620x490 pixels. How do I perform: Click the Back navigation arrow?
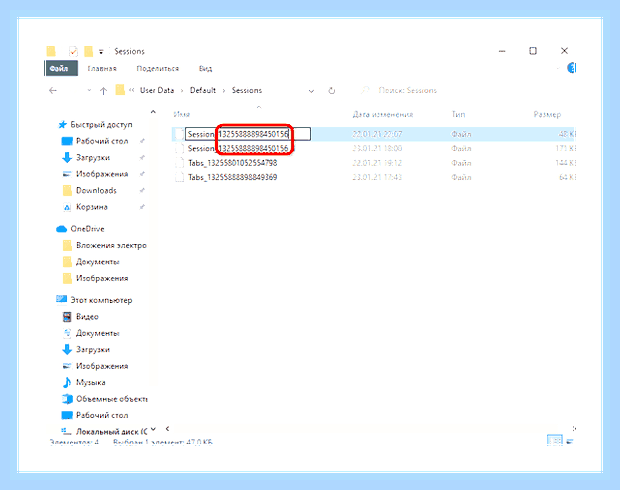(53, 91)
